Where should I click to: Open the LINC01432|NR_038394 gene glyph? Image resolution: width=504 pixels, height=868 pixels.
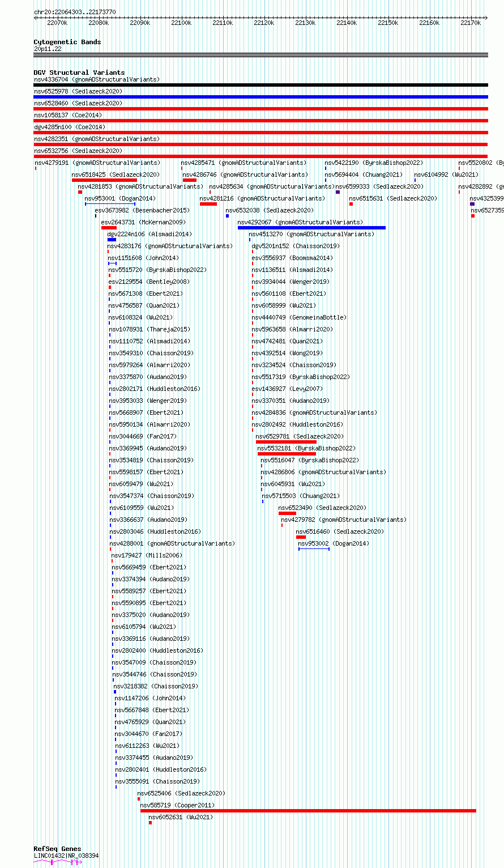coord(57,862)
